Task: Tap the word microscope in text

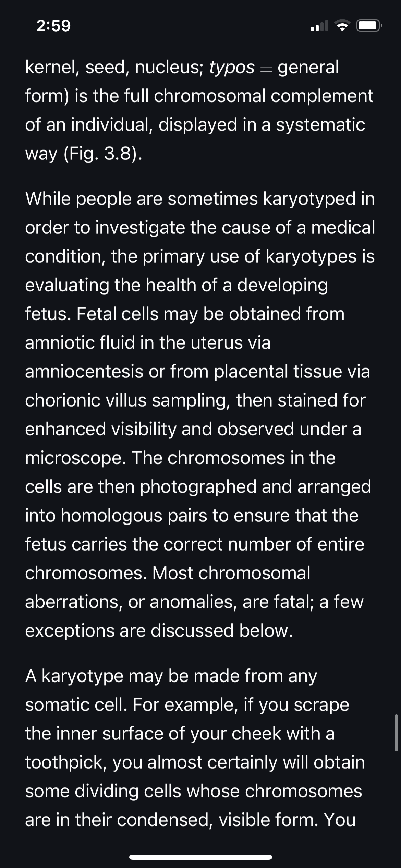Action: click(x=75, y=458)
